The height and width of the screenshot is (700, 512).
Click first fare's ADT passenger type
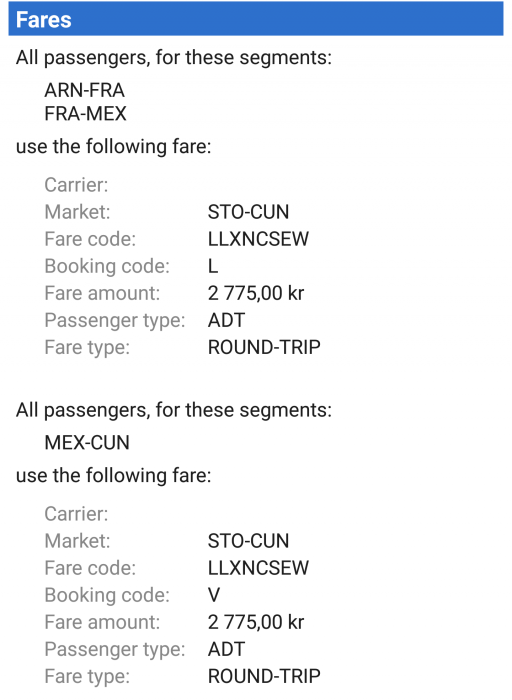[226, 320]
